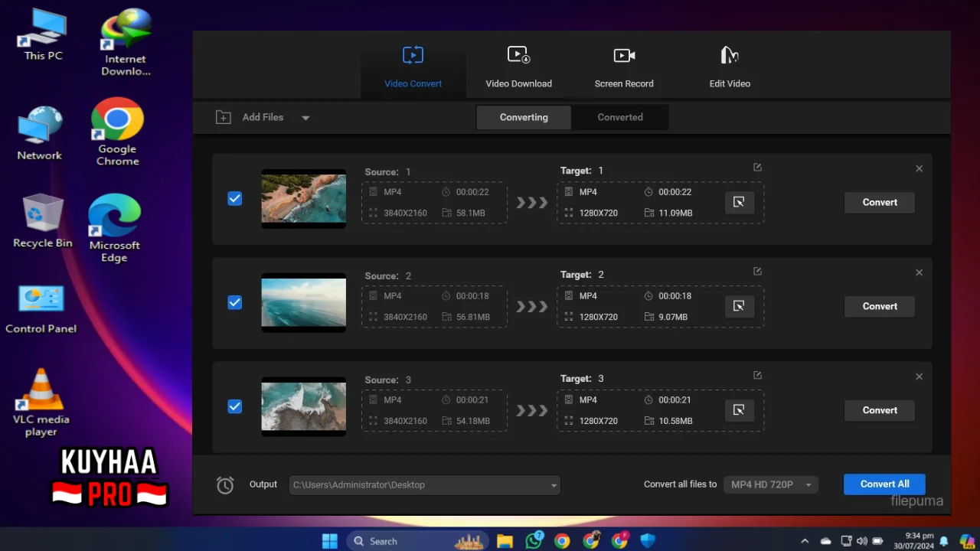This screenshot has height=551, width=980.
Task: Convert the Source 2 video
Action: [880, 306]
